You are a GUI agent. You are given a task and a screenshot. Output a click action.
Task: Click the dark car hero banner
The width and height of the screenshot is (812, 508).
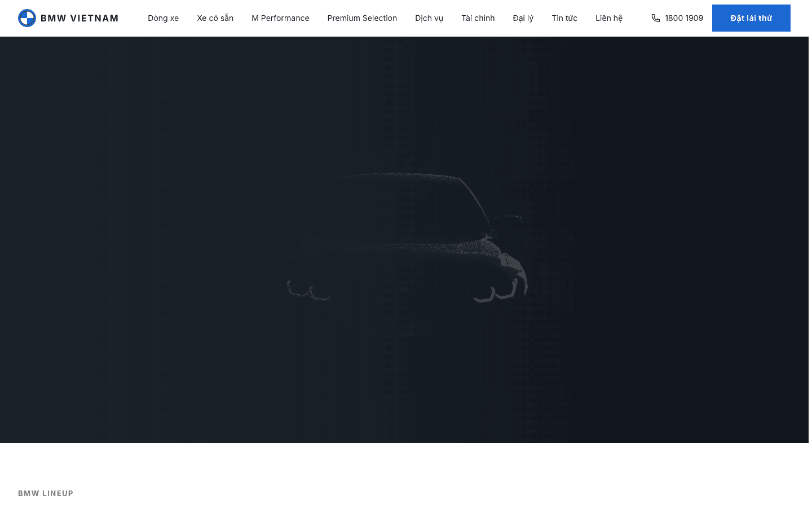(x=404, y=240)
